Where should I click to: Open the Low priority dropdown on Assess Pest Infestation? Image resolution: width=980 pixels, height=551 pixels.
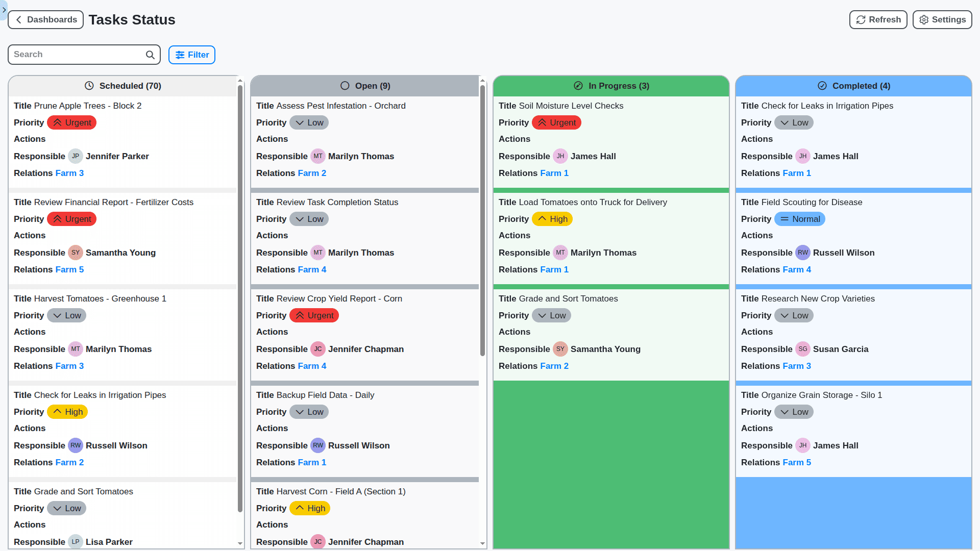(x=309, y=122)
